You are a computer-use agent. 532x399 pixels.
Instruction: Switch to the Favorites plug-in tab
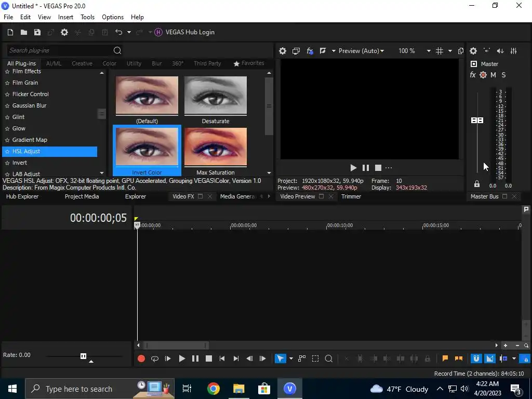click(249, 63)
